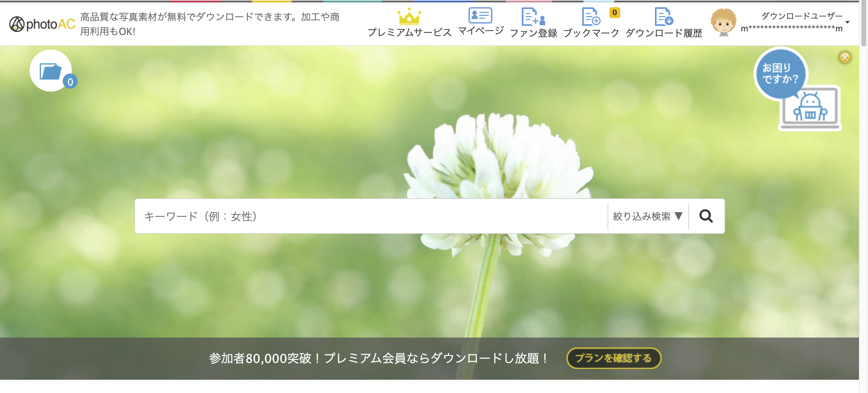Select the ファン登録 menu label

[533, 33]
